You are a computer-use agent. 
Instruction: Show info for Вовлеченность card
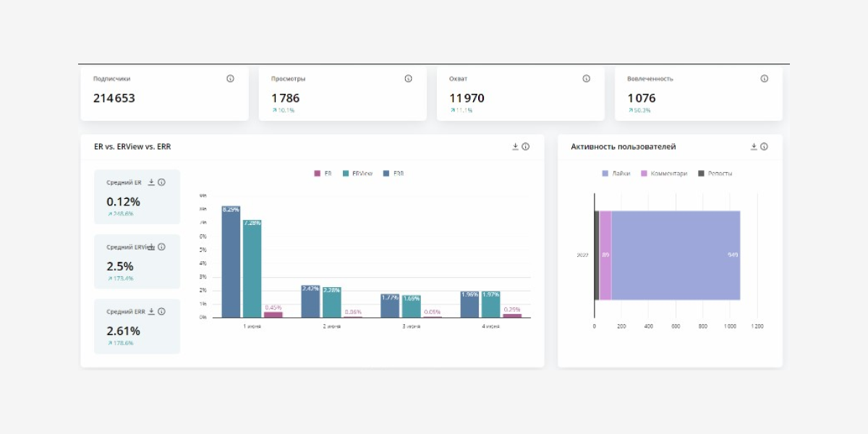pos(764,79)
